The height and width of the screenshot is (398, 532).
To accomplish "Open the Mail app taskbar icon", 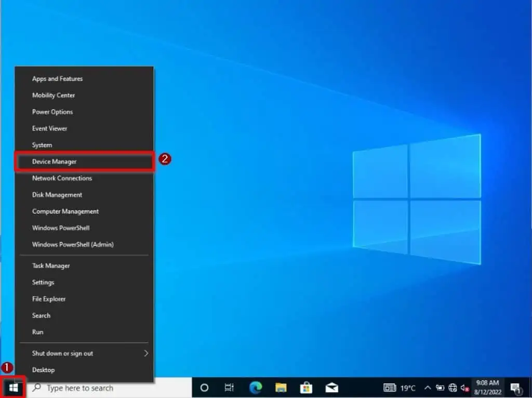I will point(332,388).
